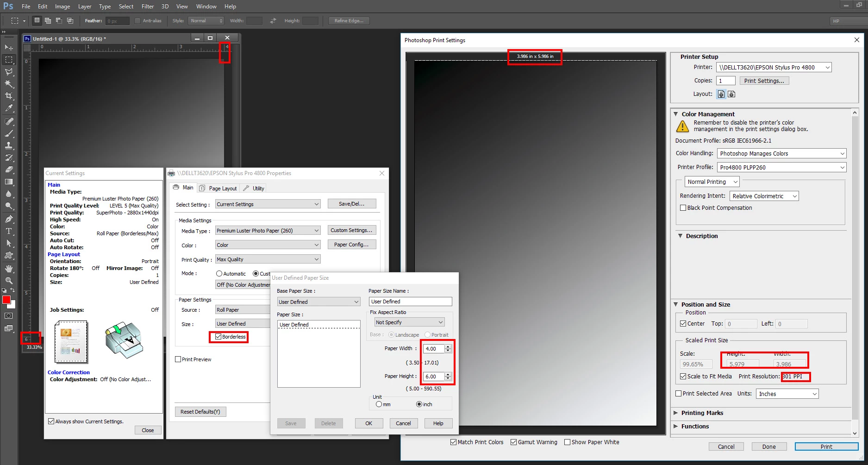This screenshot has width=868, height=465.
Task: Select the Healing Brush tool
Action: (x=9, y=121)
